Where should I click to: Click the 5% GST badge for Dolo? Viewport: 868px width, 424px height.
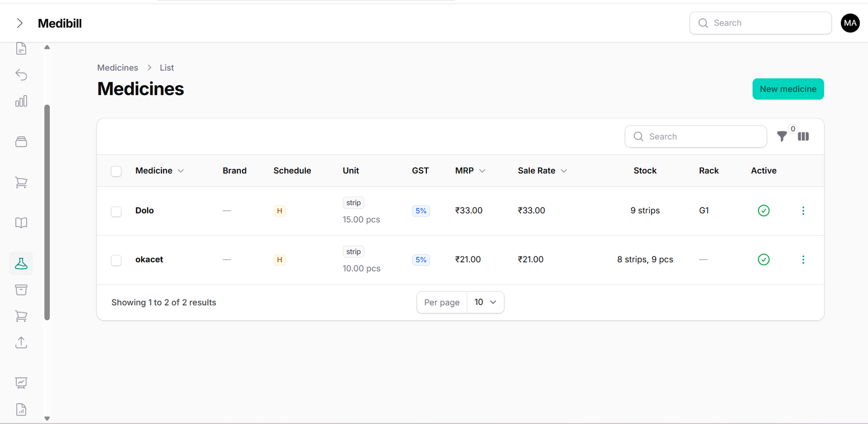[x=421, y=211]
